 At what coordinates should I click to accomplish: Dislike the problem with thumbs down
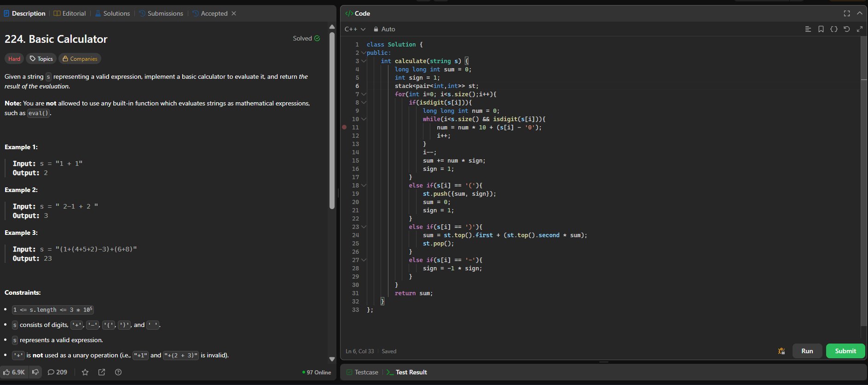click(x=35, y=372)
